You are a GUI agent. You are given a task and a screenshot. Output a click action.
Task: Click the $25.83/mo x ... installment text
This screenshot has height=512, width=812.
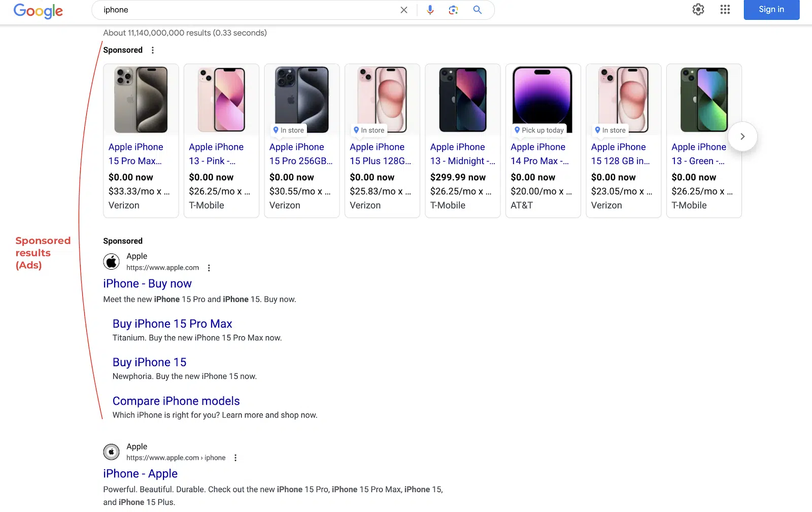(x=381, y=191)
